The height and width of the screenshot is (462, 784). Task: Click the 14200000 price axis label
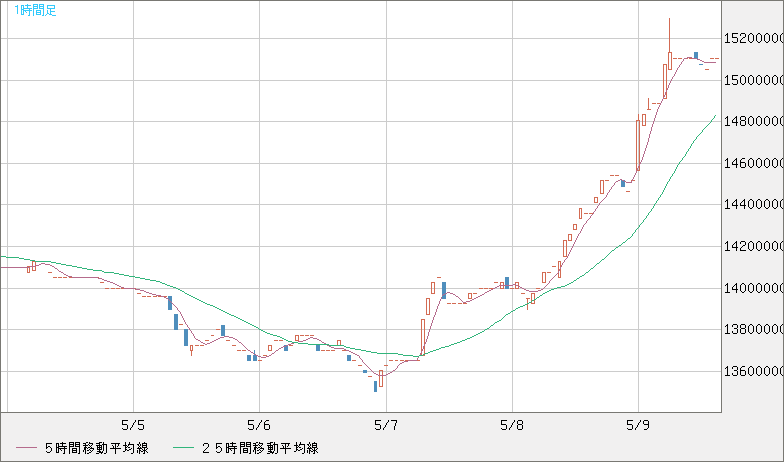pyautogui.click(x=754, y=246)
